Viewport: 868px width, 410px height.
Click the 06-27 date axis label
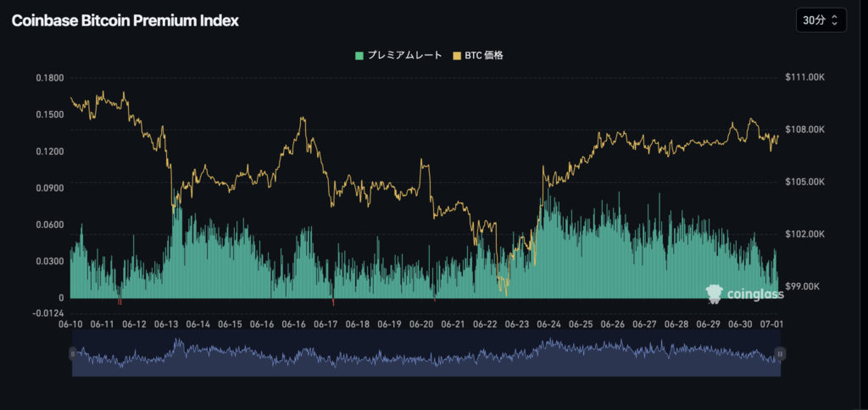(644, 324)
